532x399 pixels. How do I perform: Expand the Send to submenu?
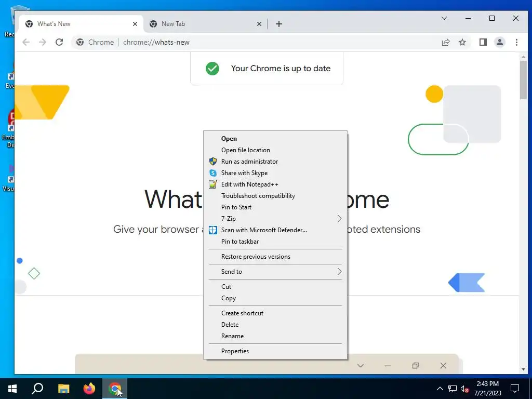[x=275, y=271]
